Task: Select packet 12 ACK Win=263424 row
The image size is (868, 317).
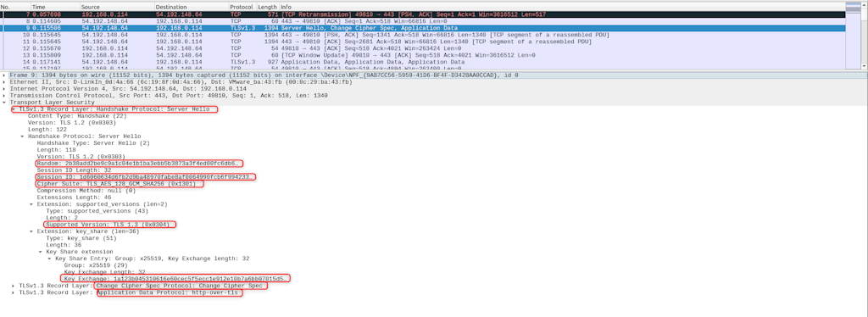Action: tap(423, 48)
